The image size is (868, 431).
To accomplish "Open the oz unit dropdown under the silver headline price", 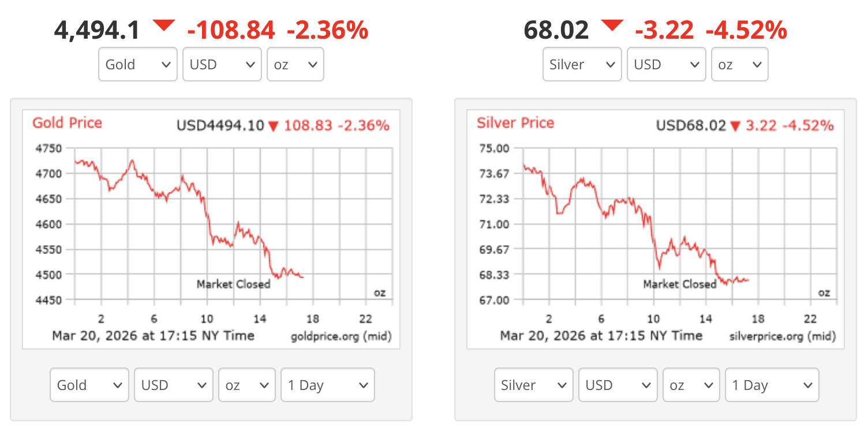I will pos(740,64).
